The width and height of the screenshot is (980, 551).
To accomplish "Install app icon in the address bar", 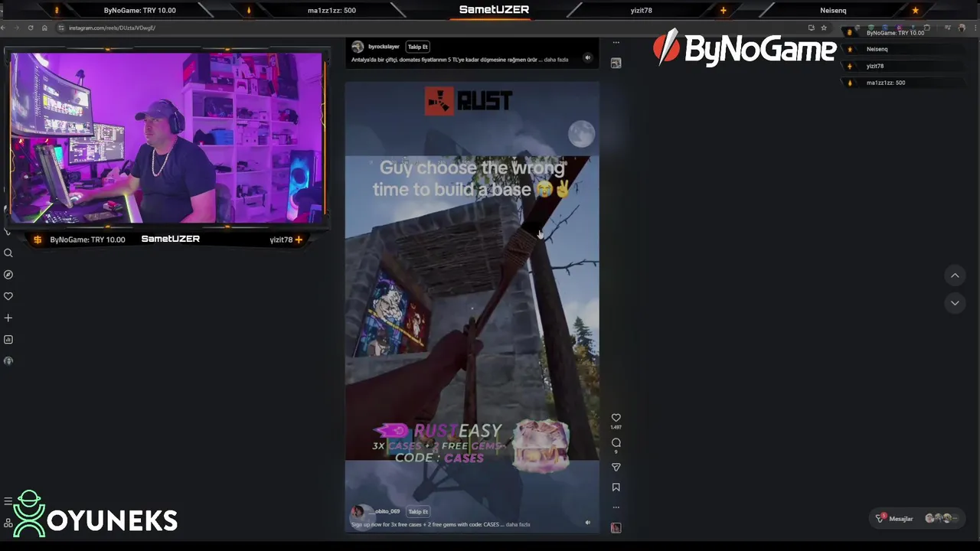I will [x=811, y=28].
